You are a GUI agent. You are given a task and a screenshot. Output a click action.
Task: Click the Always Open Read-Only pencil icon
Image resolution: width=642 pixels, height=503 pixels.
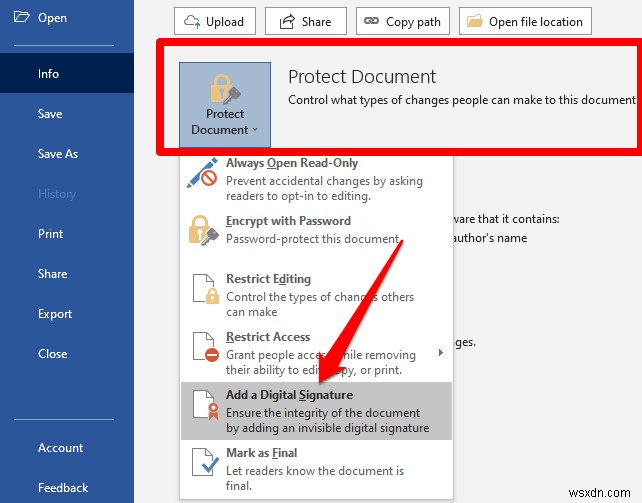coord(202,173)
